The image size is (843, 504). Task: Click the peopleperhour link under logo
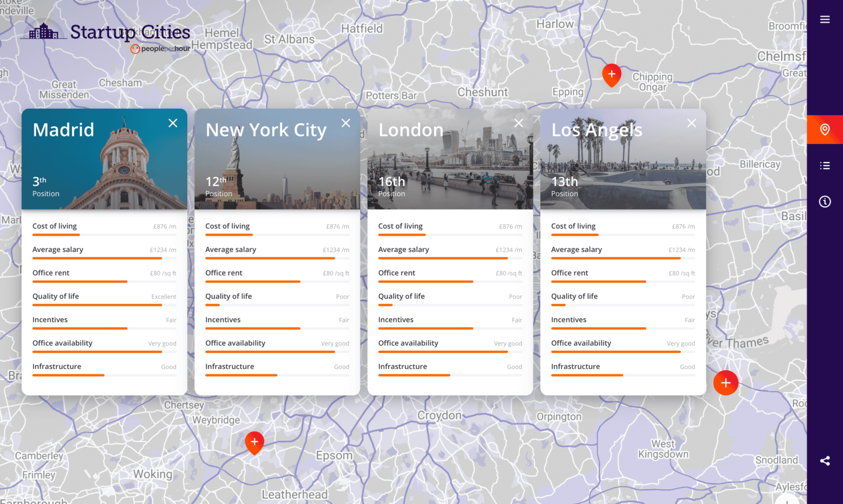(x=161, y=49)
